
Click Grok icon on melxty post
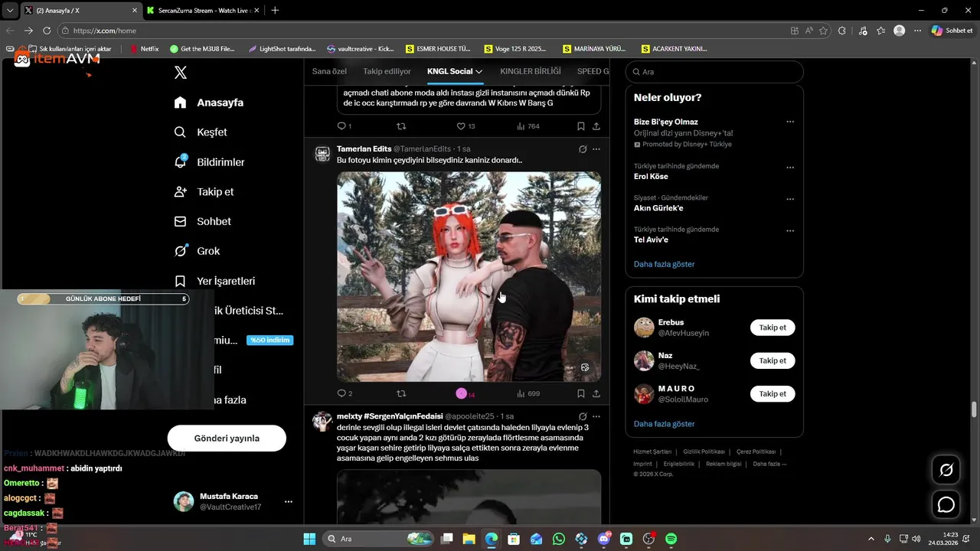click(x=583, y=416)
